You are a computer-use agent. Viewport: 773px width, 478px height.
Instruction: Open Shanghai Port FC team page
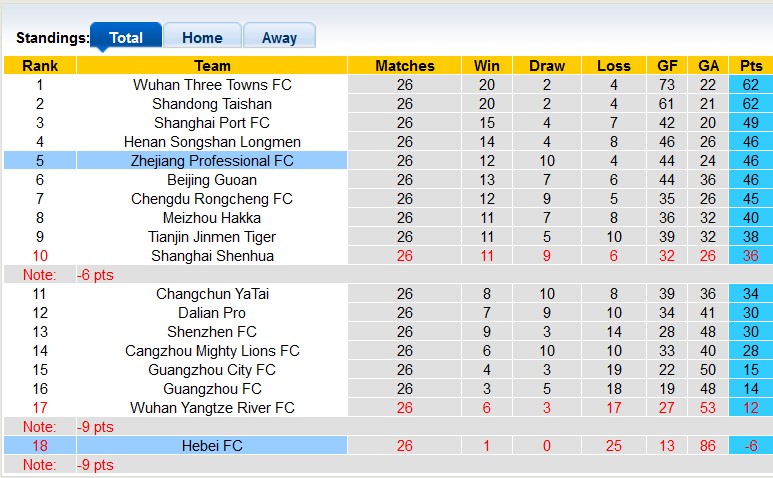212,123
